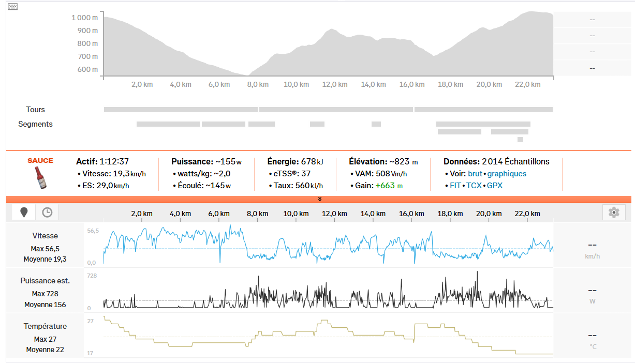The width and height of the screenshot is (635, 364).
Task: Switch x-axis to time with clock icon
Action: [x=47, y=212]
